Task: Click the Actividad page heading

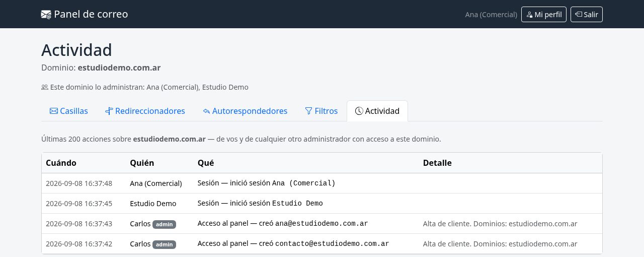Action: pyautogui.click(x=76, y=50)
